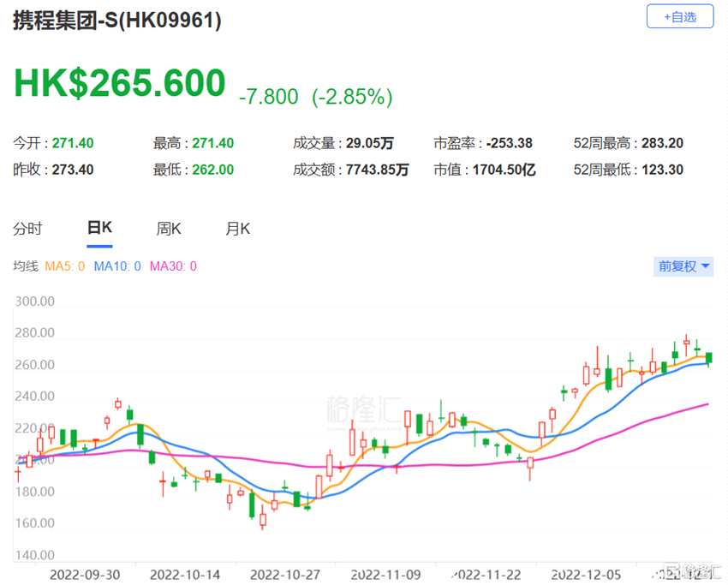728x585 pixels.
Task: Select the 日K chart tab
Action: coord(99,229)
